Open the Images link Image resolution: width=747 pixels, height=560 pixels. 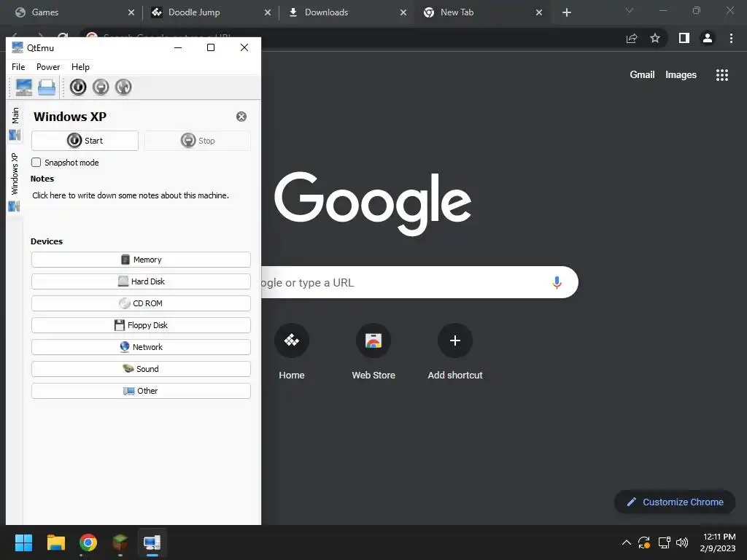tap(681, 75)
